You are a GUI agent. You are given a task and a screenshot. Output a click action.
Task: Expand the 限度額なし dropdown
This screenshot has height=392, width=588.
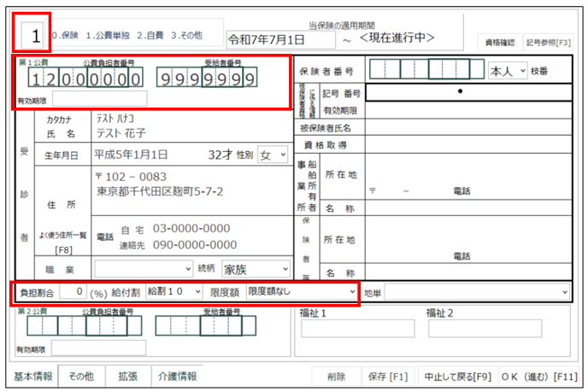coord(300,292)
